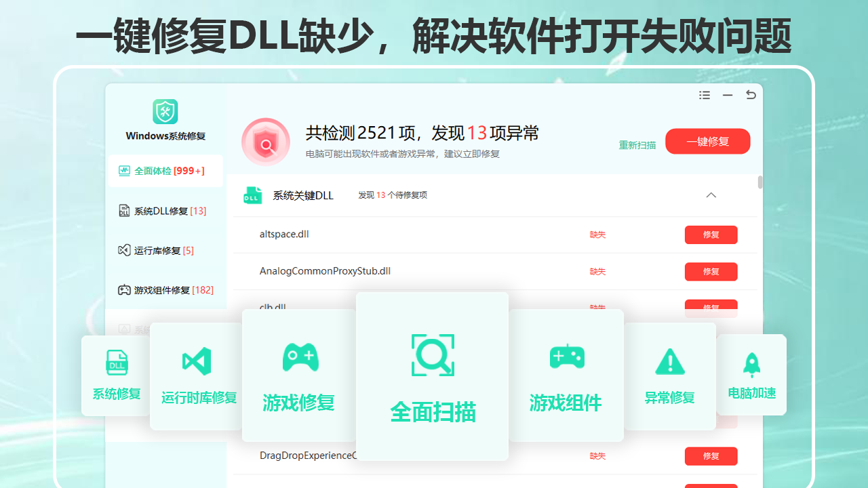Click the green DLL file icon beside 系统关键DLL

[x=252, y=195]
